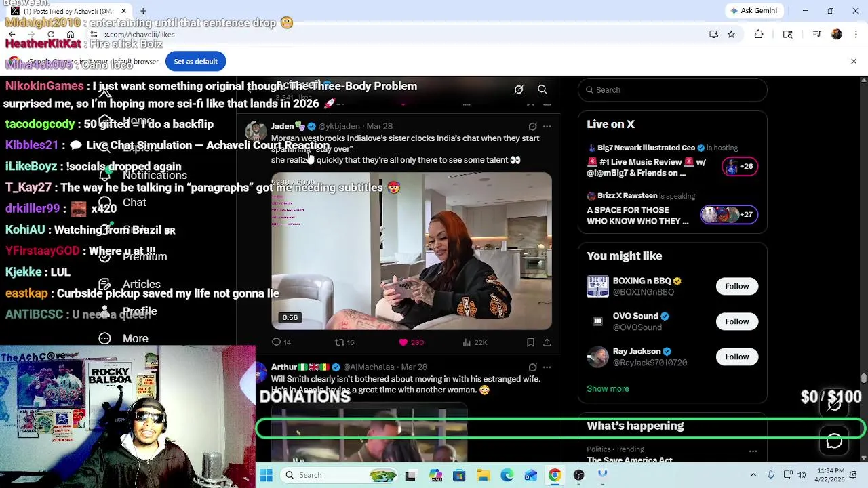
Task: Go back using browser back arrow
Action: (12, 34)
